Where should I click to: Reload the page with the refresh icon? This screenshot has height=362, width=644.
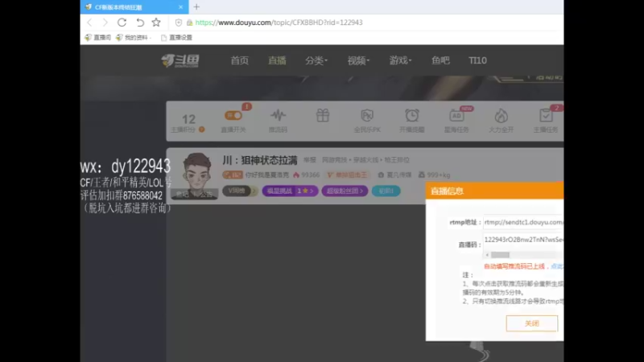tap(122, 23)
